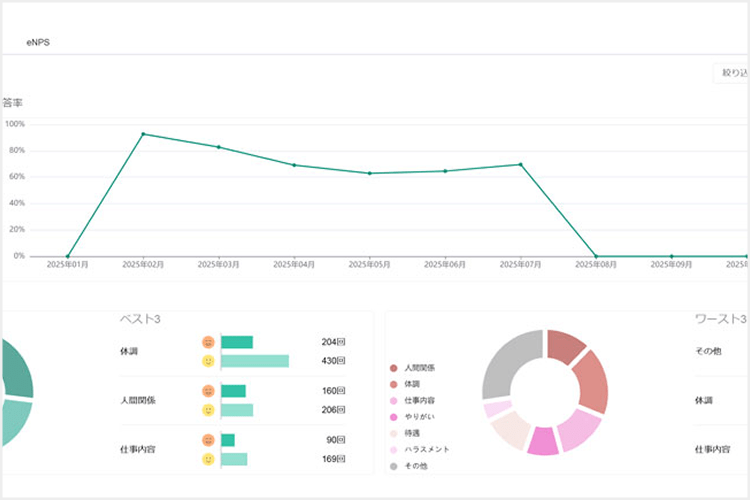Click the 204回 count value
750x500 pixels.
click(x=333, y=342)
